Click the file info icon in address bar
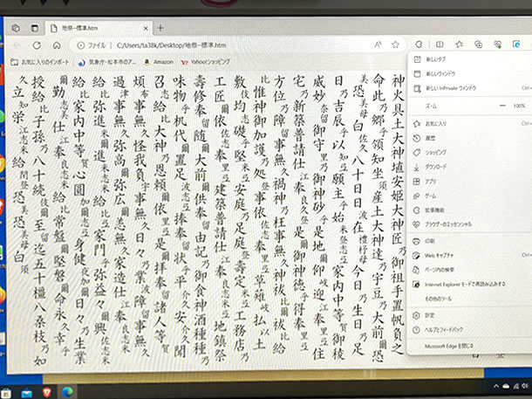Viewport: 532px width, 399px height. (81, 45)
